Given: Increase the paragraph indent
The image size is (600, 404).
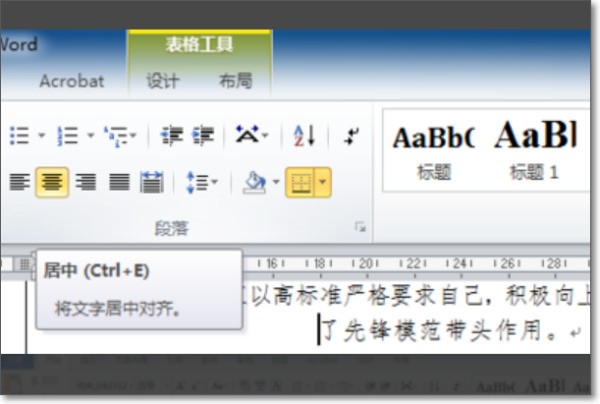Looking at the screenshot, I should tap(203, 135).
